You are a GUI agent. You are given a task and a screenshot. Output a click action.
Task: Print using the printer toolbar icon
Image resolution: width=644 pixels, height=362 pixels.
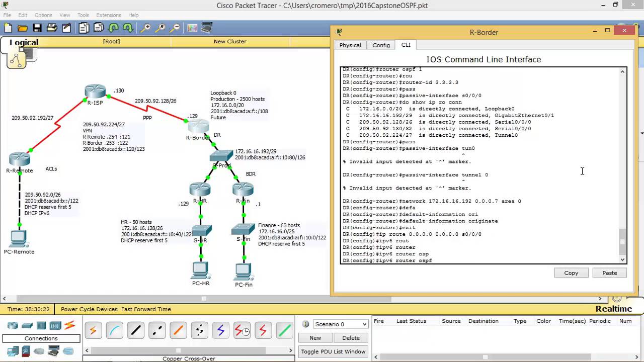tap(52, 28)
